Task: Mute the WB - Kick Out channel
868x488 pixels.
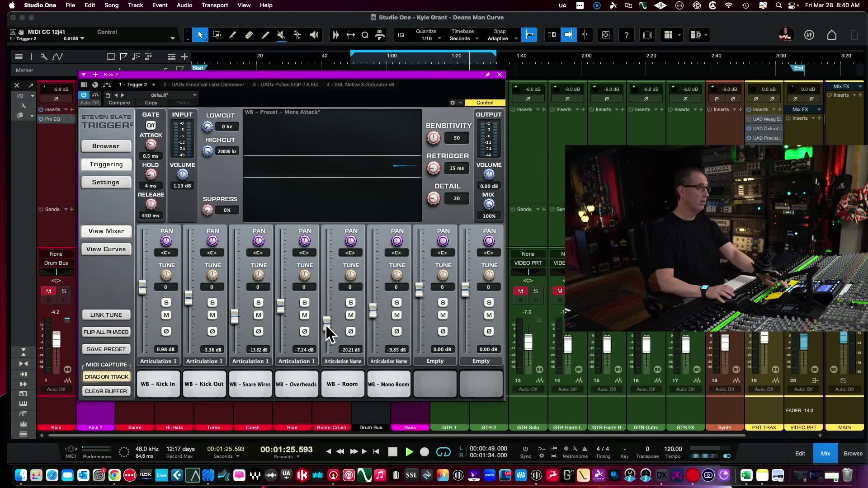Action: [x=212, y=315]
